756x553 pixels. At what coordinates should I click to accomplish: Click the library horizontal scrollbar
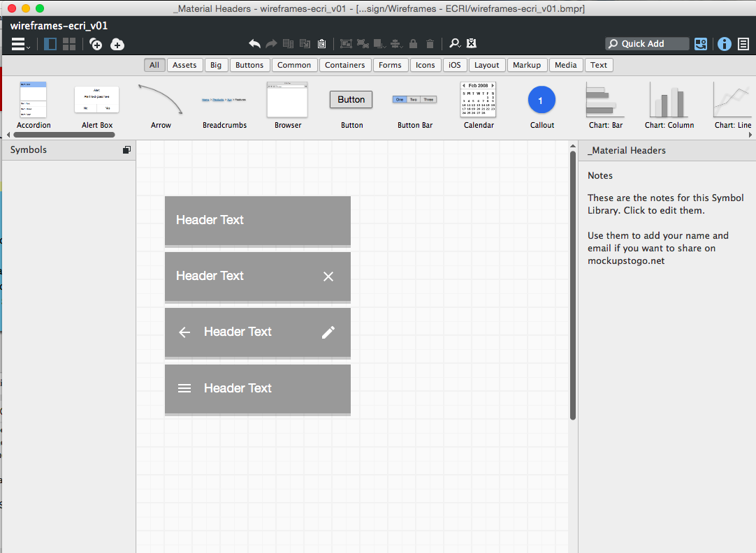coord(64,135)
